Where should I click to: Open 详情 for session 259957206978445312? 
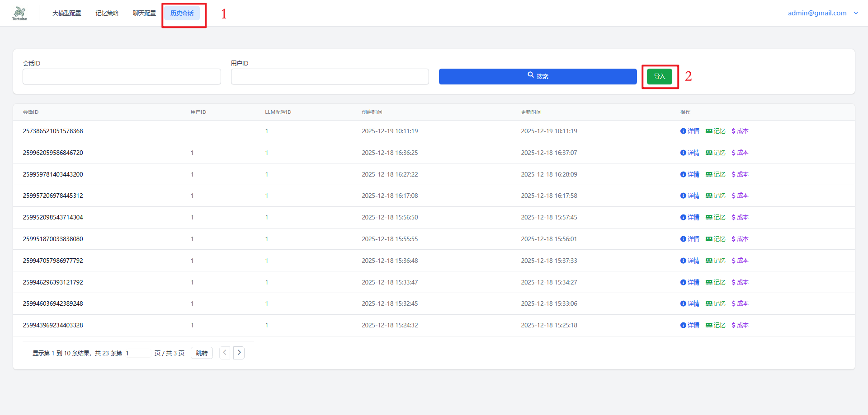coord(690,196)
